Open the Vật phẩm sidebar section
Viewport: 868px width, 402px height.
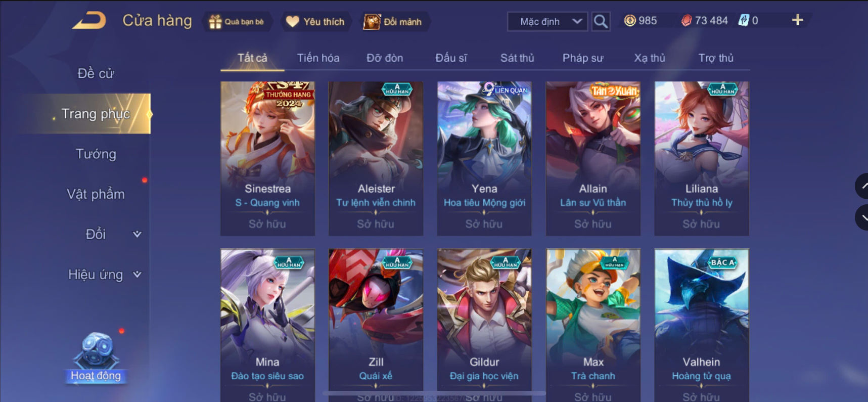96,194
